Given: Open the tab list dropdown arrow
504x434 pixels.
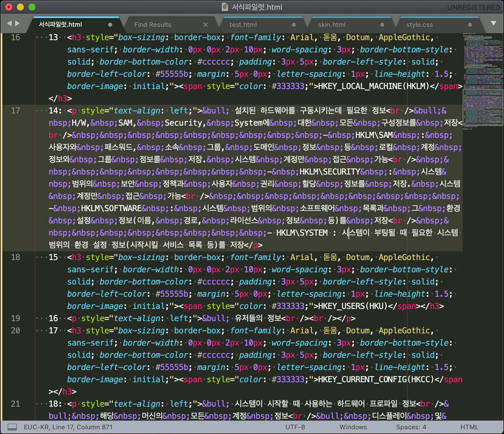Looking at the screenshot, I should click(x=493, y=23).
